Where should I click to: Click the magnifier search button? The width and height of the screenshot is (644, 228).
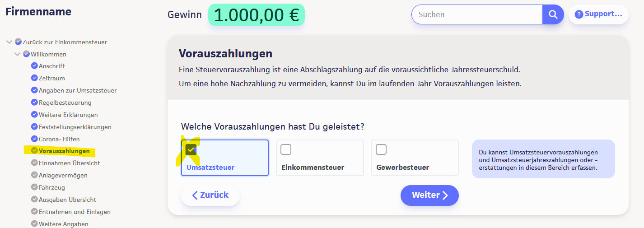[553, 14]
